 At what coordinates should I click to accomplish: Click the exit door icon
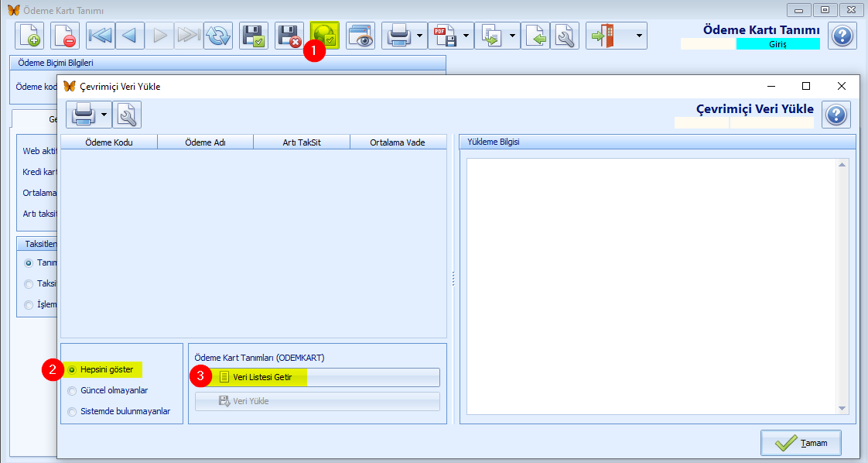[603, 36]
